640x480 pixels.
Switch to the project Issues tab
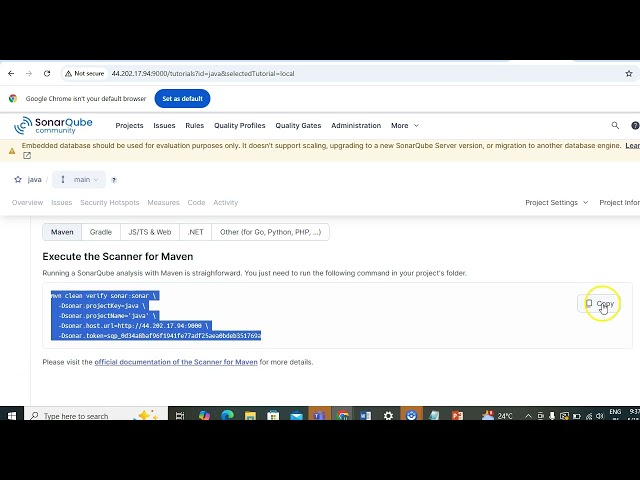pos(62,202)
